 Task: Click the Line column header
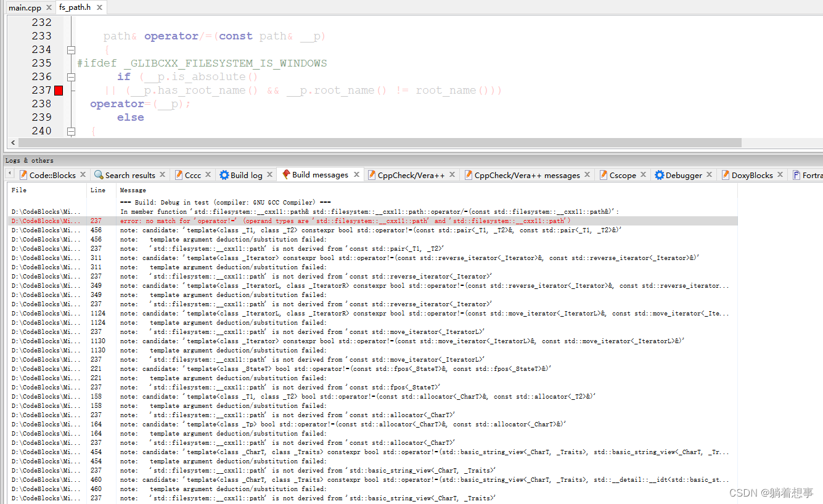(98, 190)
